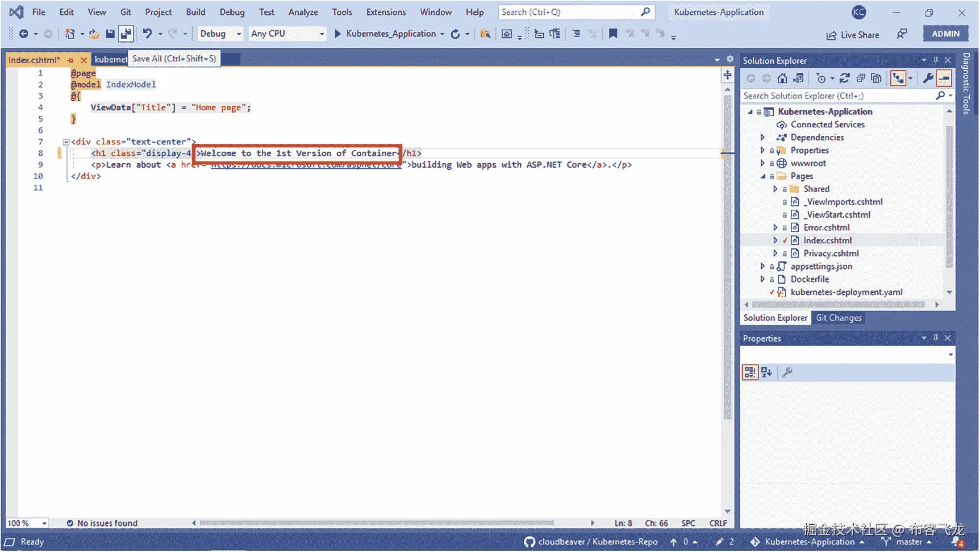This screenshot has width=980, height=552.
Task: Click the Property Pages wrench icon
Action: click(787, 373)
